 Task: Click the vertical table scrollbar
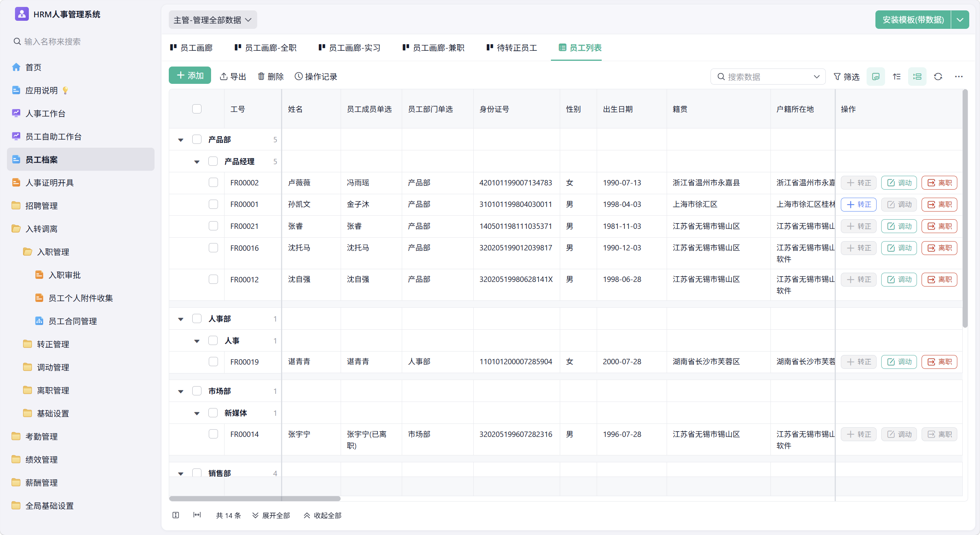click(x=965, y=208)
